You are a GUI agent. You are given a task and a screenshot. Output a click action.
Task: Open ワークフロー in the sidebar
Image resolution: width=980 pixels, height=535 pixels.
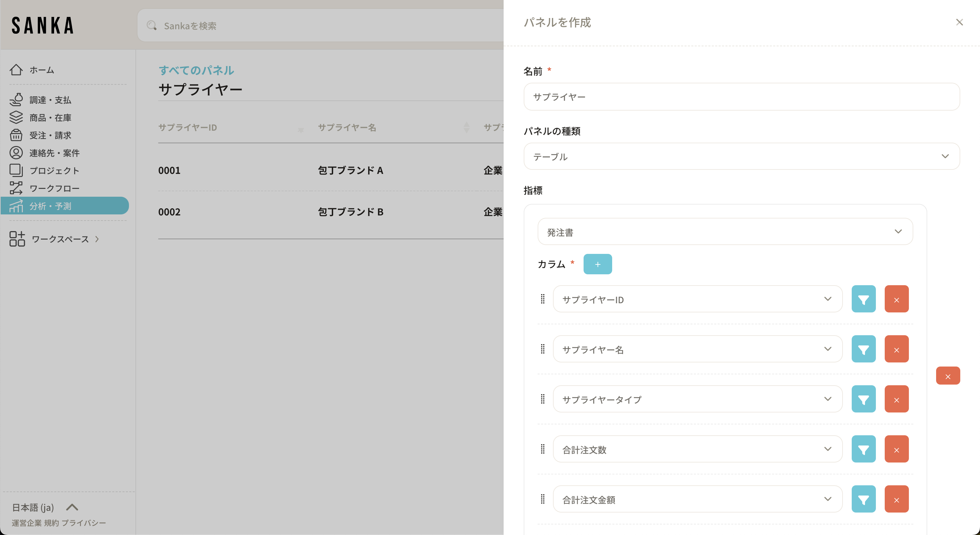click(x=54, y=188)
